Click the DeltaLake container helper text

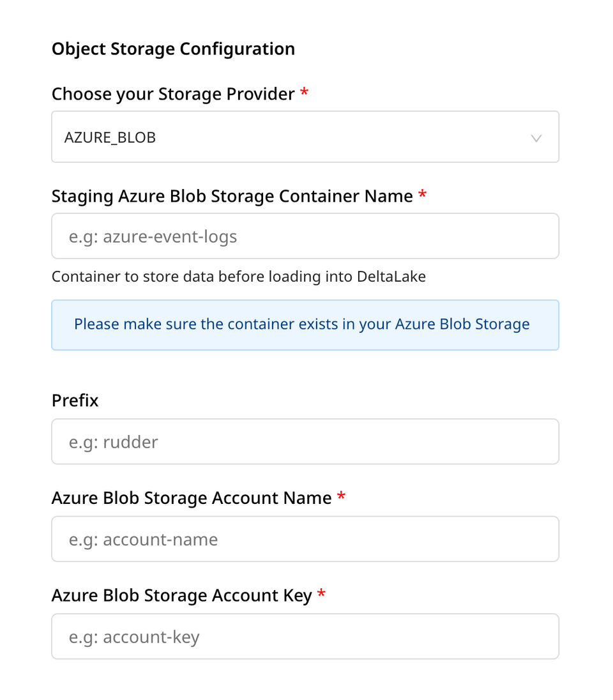click(x=238, y=277)
